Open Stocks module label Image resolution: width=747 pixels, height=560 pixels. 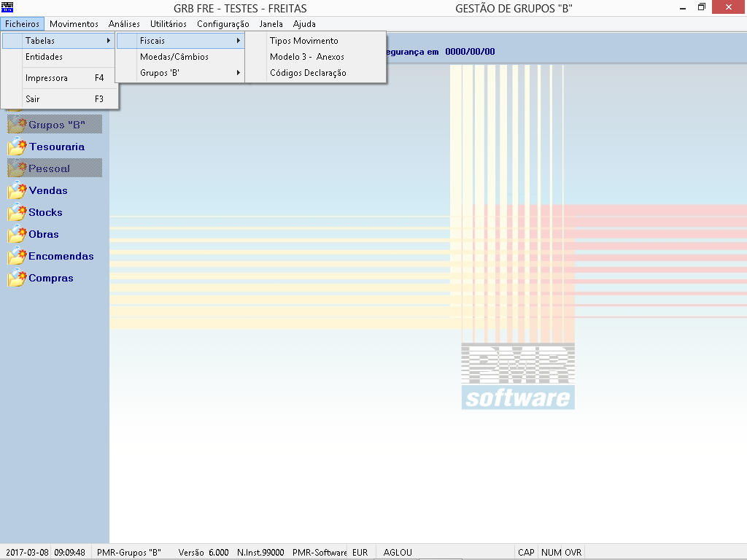(x=45, y=212)
